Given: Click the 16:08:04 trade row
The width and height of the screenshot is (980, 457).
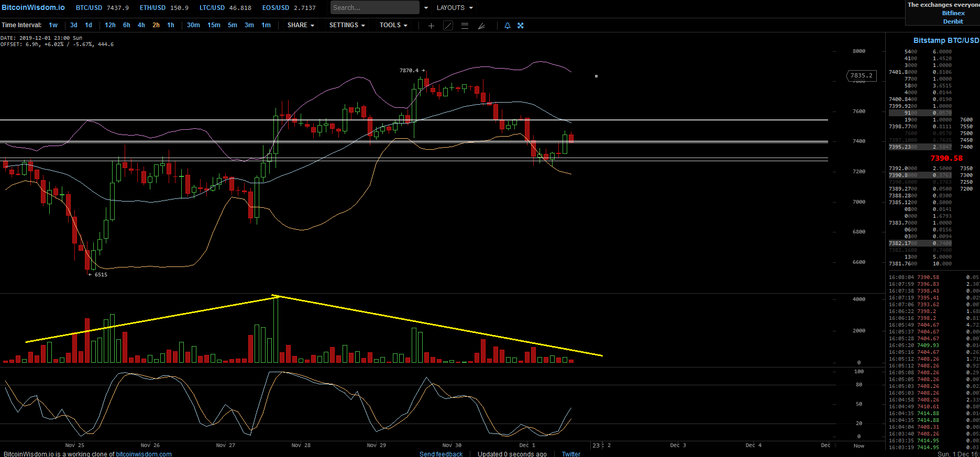Looking at the screenshot, I should pyautogui.click(x=934, y=277).
